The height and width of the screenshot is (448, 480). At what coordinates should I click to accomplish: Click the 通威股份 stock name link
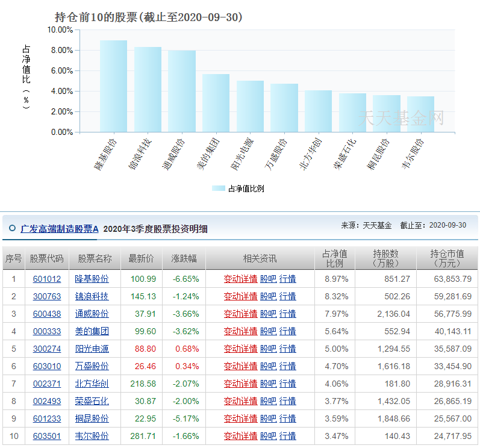[x=92, y=314]
